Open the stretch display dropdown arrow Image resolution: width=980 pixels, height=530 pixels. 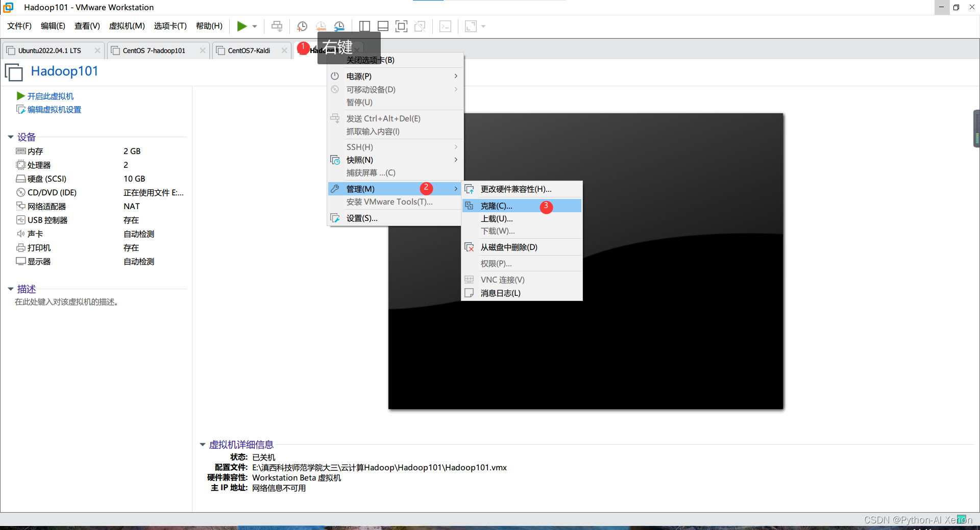(483, 27)
